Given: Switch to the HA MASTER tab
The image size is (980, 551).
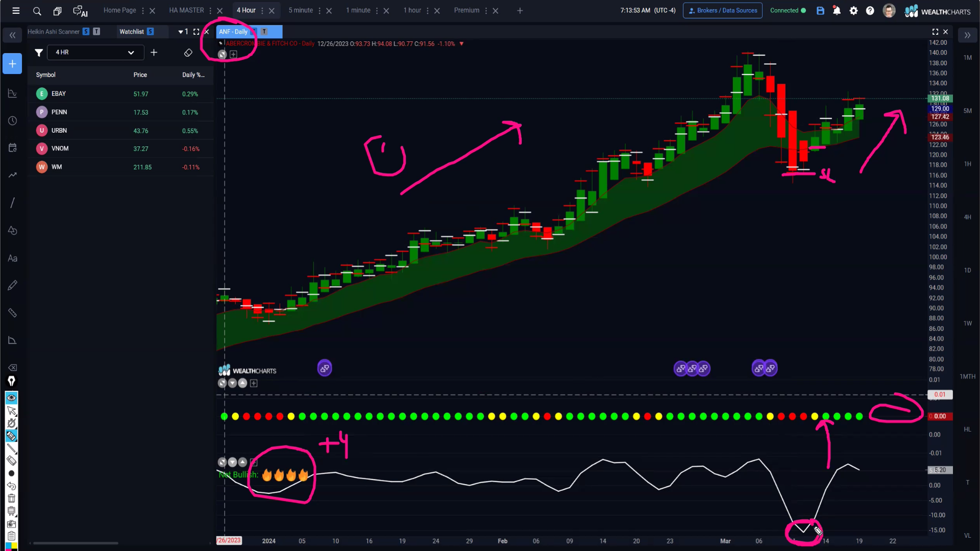Looking at the screenshot, I should [186, 10].
